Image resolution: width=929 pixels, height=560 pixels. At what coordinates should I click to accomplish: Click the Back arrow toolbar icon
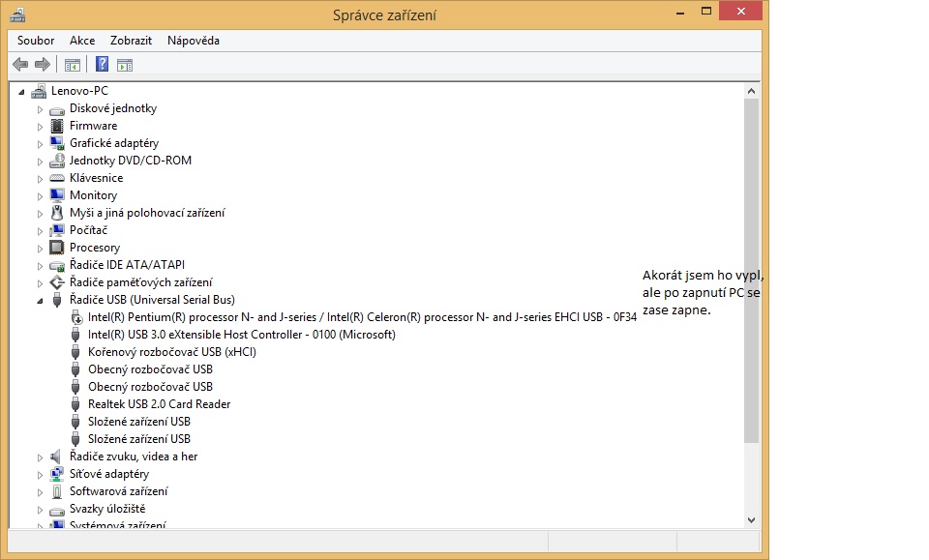point(20,65)
